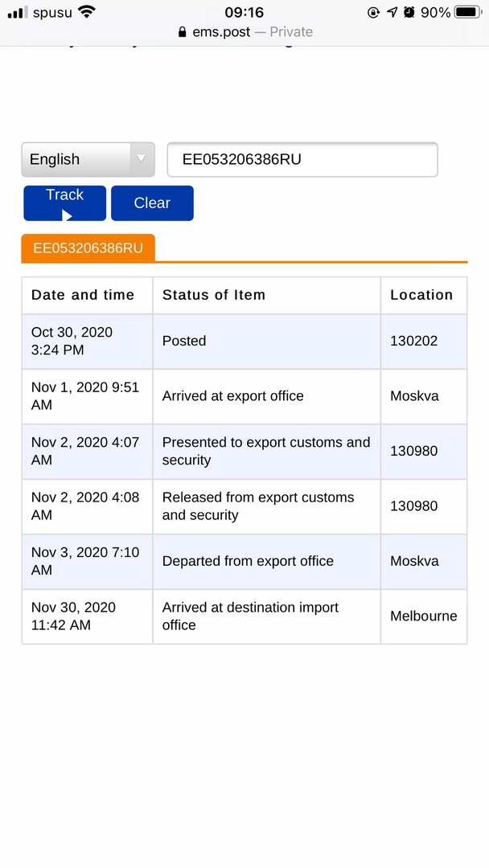The width and height of the screenshot is (489, 868).
Task: Tap the orientation lock status icon
Action: pyautogui.click(x=374, y=12)
